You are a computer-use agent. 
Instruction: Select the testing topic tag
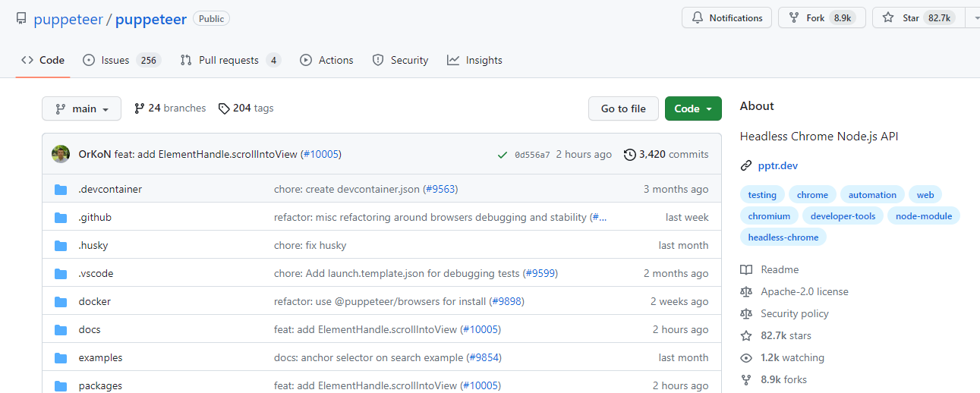point(762,195)
